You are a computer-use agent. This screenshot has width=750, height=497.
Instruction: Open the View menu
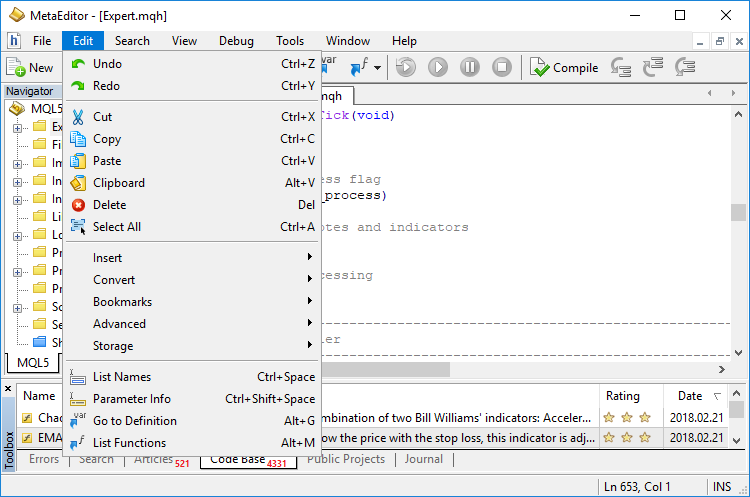tap(184, 41)
